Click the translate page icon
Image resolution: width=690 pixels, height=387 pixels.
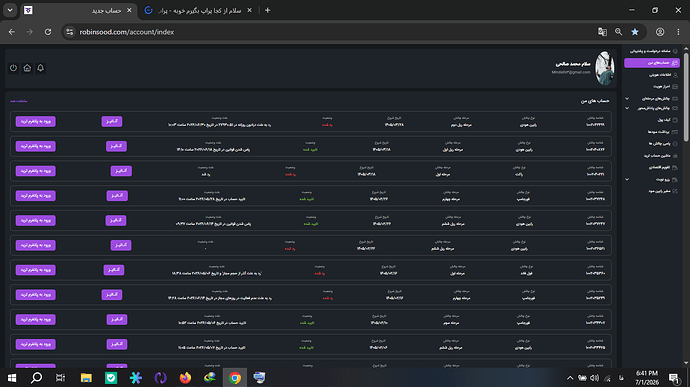(x=602, y=32)
